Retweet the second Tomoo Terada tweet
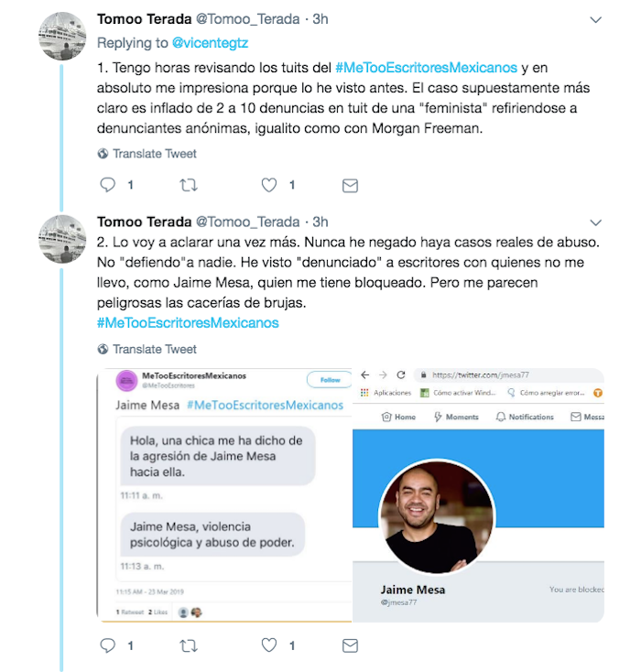Screen dimensions: 641x672 189,645
